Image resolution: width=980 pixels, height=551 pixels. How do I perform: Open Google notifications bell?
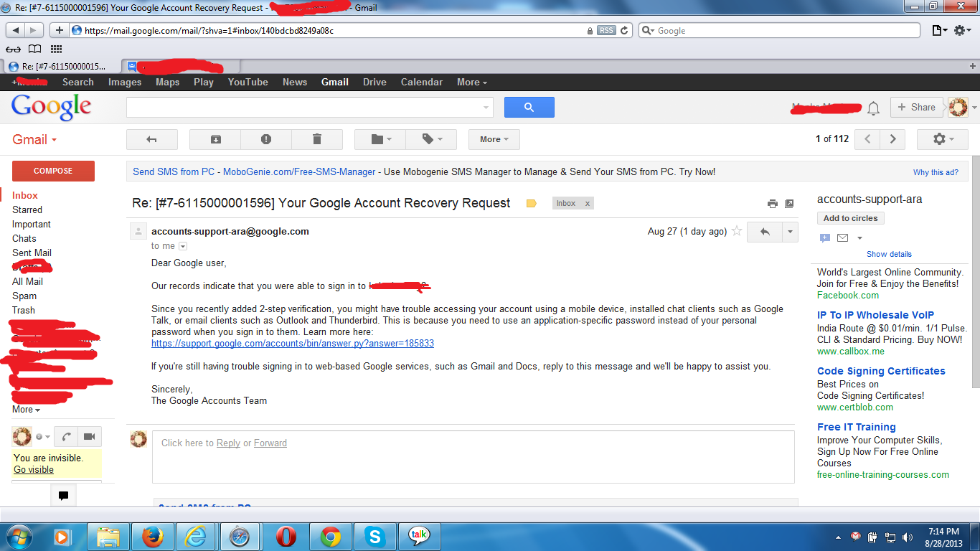coord(873,108)
